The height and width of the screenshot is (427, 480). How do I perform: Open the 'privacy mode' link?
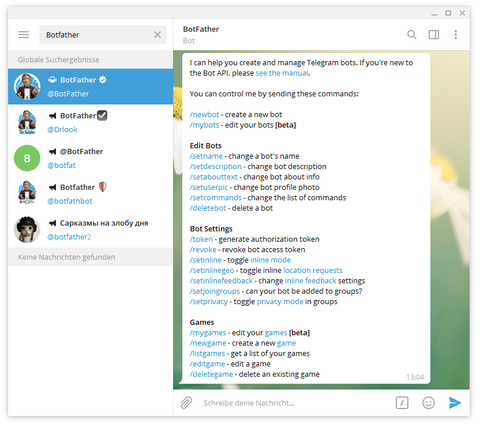point(280,302)
